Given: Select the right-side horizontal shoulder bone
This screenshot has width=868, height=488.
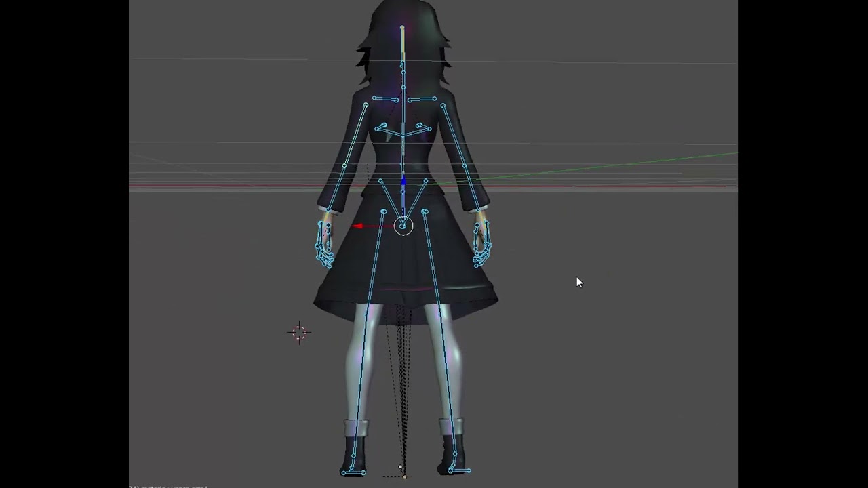Looking at the screenshot, I should [x=422, y=100].
